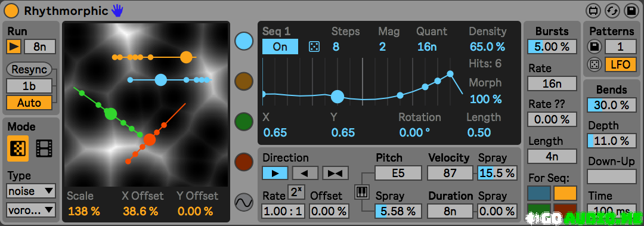Click the LFO patterns button
The height and width of the screenshot is (226, 644).
click(620, 64)
